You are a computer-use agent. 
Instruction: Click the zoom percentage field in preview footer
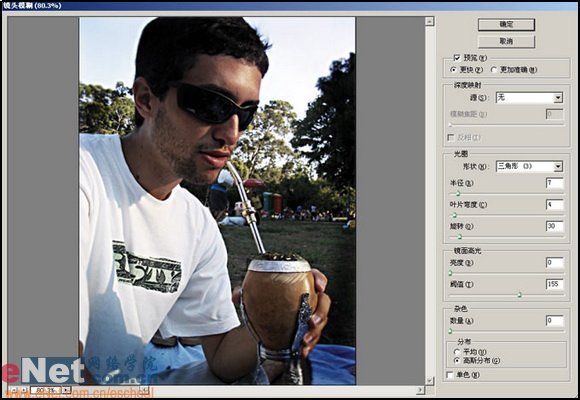click(x=45, y=390)
